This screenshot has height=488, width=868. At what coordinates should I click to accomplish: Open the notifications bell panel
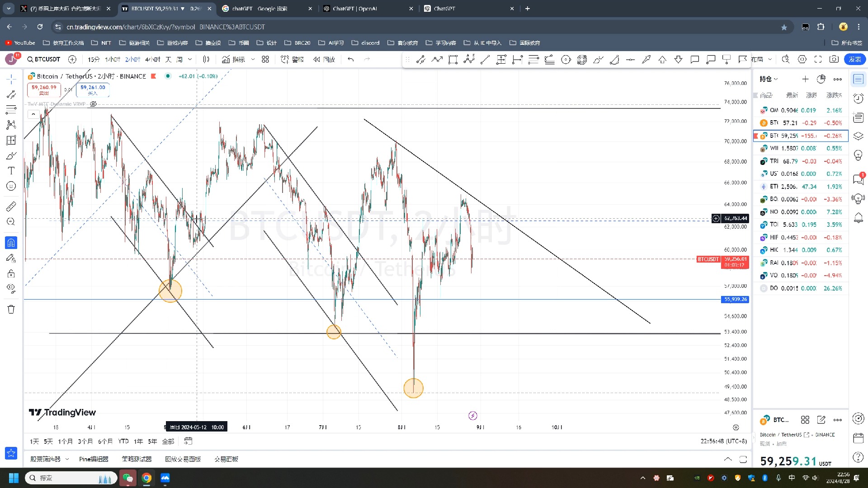click(x=858, y=218)
